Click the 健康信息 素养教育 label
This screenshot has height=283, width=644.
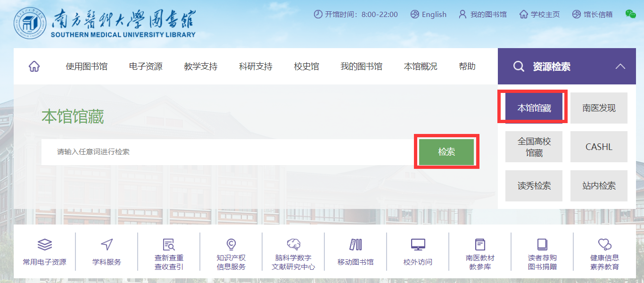click(604, 262)
